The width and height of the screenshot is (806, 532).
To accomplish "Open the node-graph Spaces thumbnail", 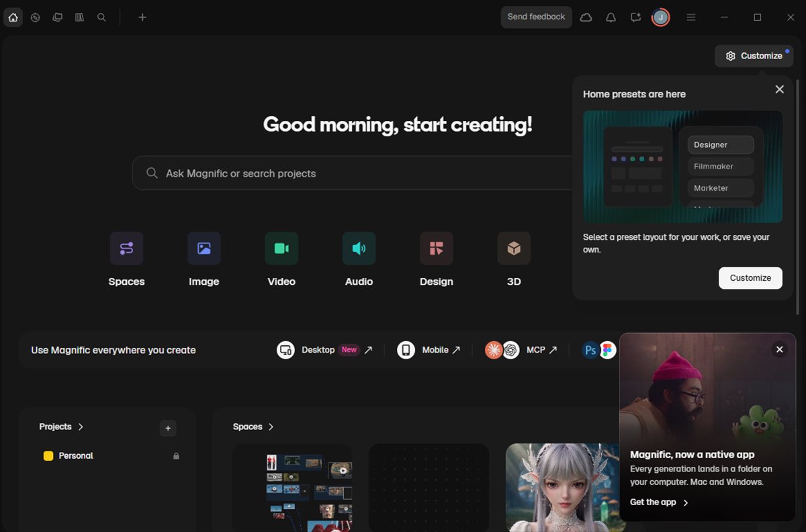I will tap(292, 488).
